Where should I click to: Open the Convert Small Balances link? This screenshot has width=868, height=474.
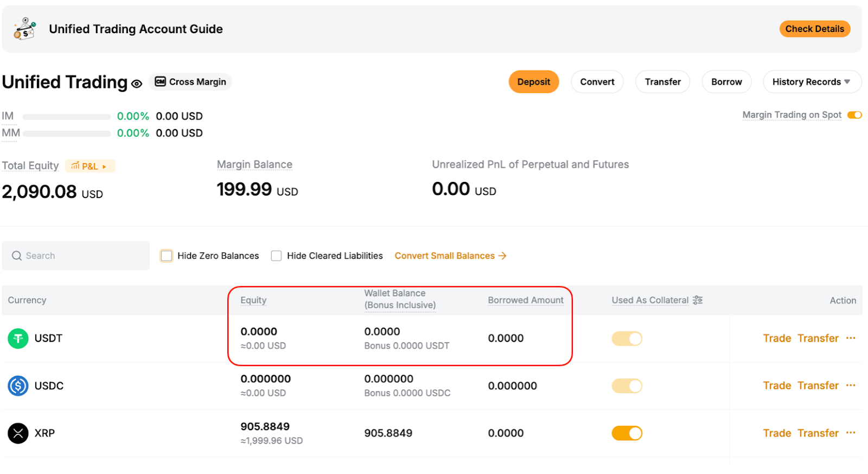point(450,256)
